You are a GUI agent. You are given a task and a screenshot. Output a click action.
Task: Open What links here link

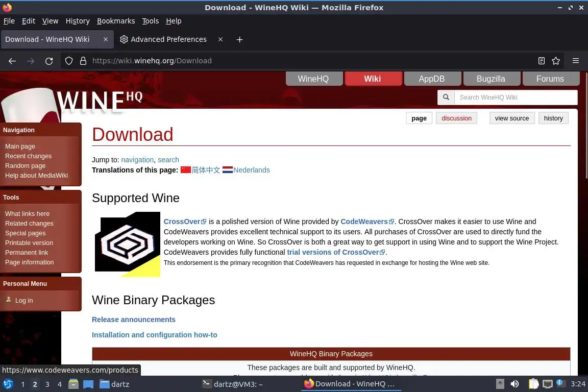pos(28,214)
